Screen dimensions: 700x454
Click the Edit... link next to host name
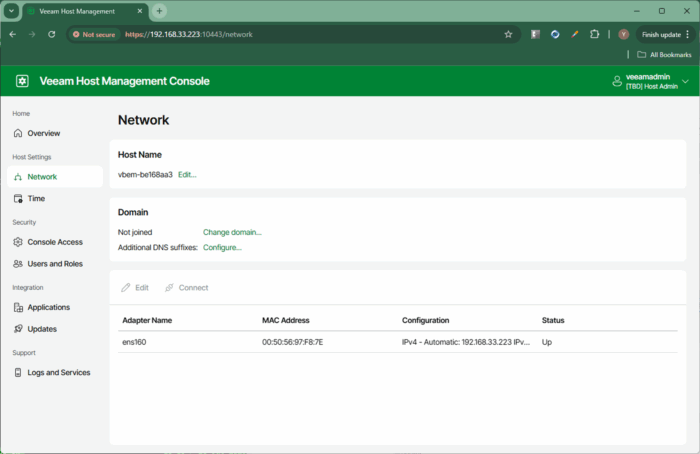click(x=187, y=175)
